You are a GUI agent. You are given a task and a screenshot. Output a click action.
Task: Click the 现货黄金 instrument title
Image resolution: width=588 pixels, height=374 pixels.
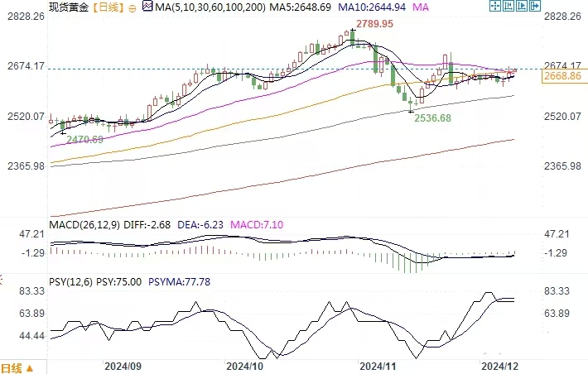69,7
